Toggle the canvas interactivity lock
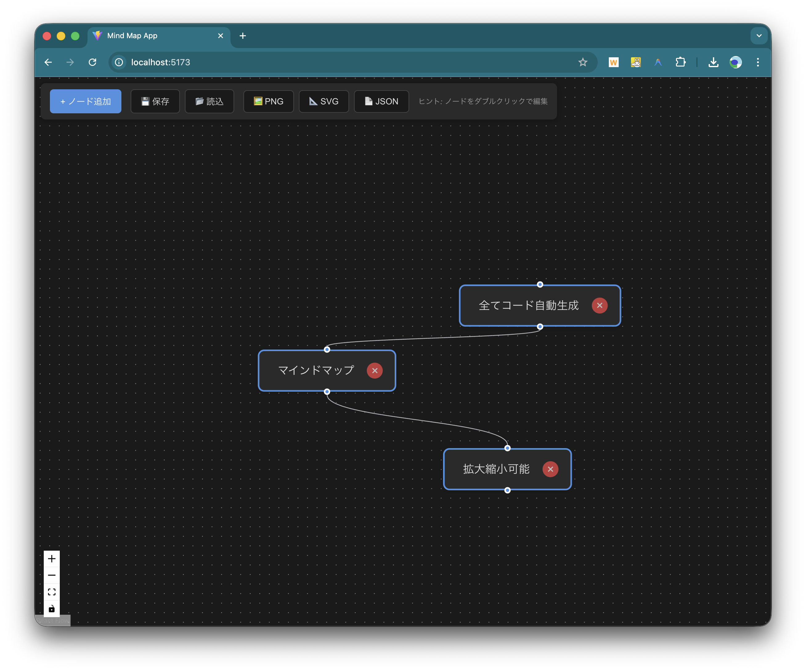 pos(52,609)
